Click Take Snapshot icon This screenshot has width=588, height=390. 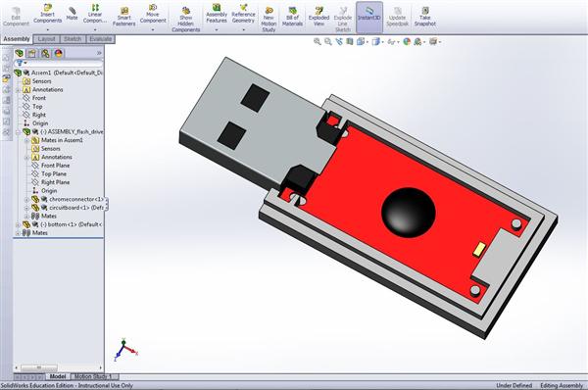pyautogui.click(x=425, y=10)
